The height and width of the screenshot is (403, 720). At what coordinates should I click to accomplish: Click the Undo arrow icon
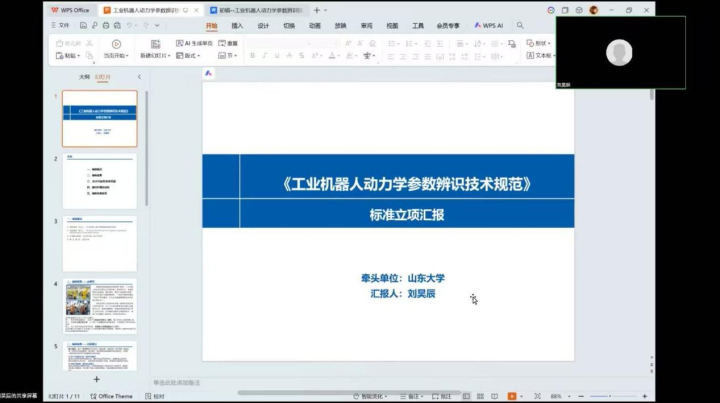tap(129, 26)
